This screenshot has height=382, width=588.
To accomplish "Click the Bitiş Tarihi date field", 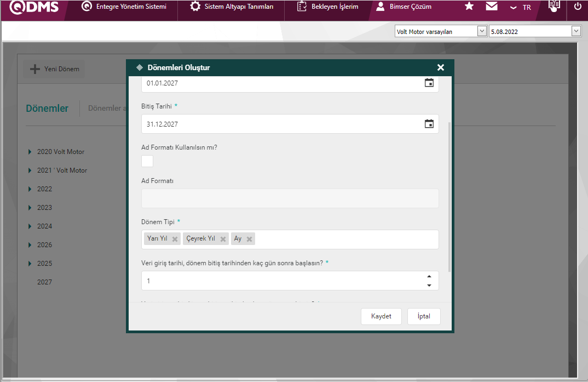I will [x=290, y=124].
